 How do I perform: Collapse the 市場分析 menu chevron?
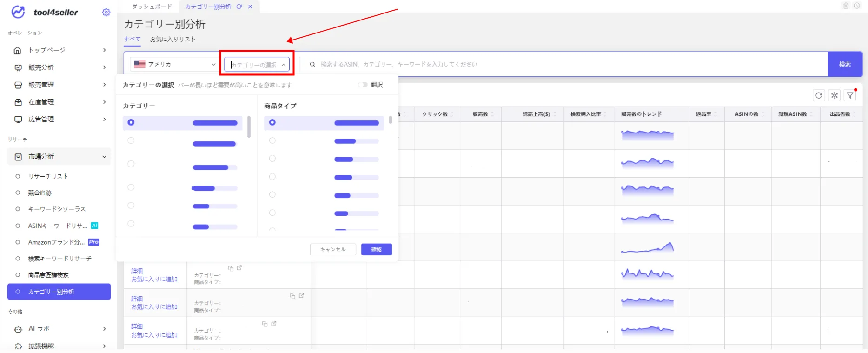pyautogui.click(x=104, y=157)
